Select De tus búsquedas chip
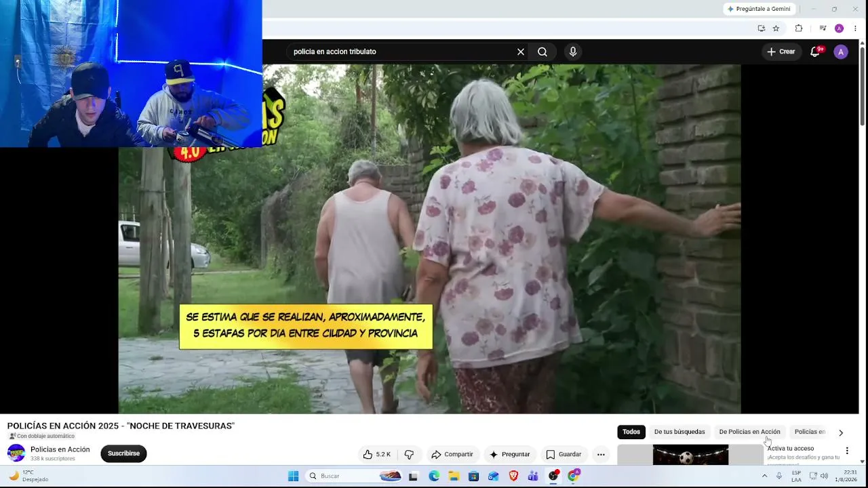 (679, 432)
